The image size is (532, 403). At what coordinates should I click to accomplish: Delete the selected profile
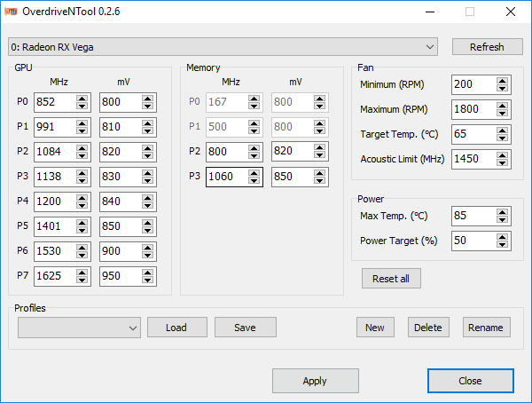point(428,328)
